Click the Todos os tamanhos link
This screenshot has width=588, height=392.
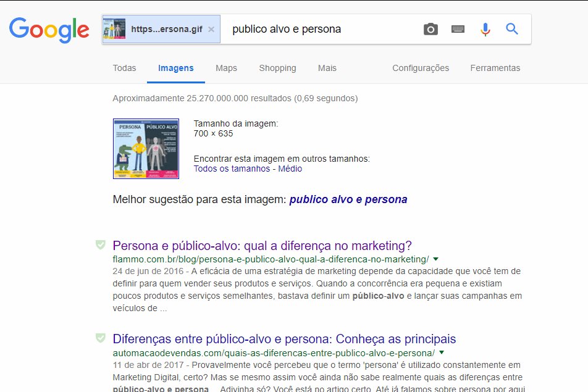pyautogui.click(x=232, y=169)
